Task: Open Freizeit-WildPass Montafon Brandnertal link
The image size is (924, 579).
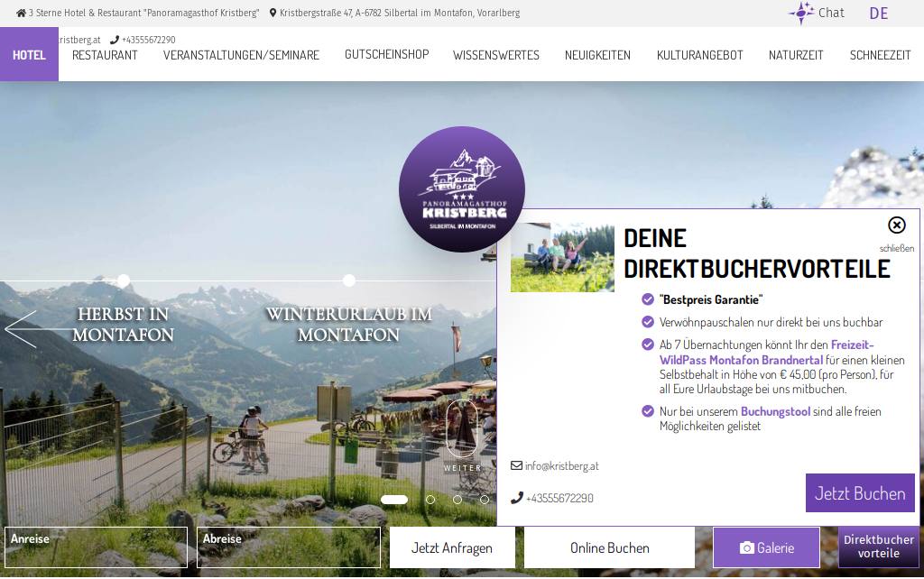Action: tap(767, 353)
